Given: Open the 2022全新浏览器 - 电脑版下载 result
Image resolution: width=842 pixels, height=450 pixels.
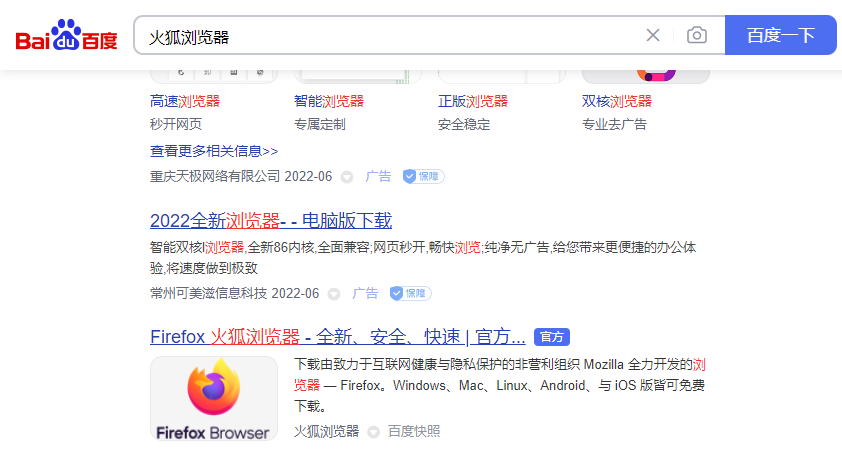Looking at the screenshot, I should click(271, 221).
